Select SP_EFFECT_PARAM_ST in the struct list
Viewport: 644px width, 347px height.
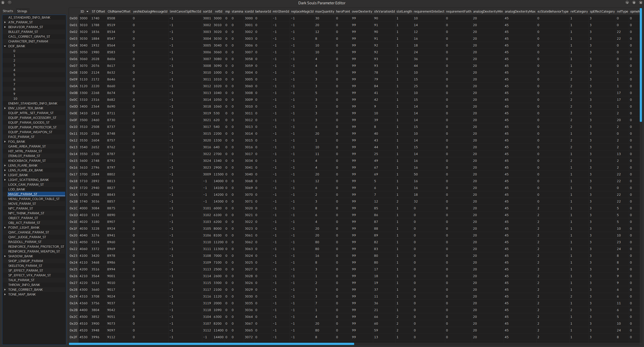[x=26, y=271]
